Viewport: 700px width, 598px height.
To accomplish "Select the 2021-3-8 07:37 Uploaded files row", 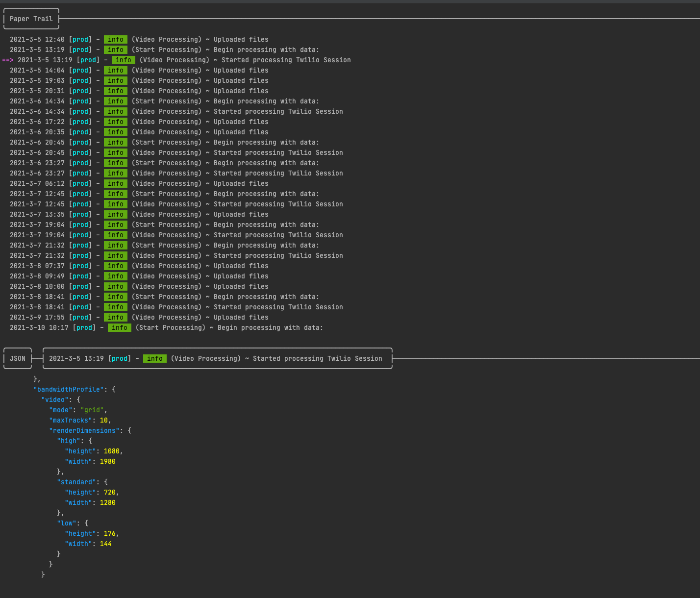I will (139, 266).
